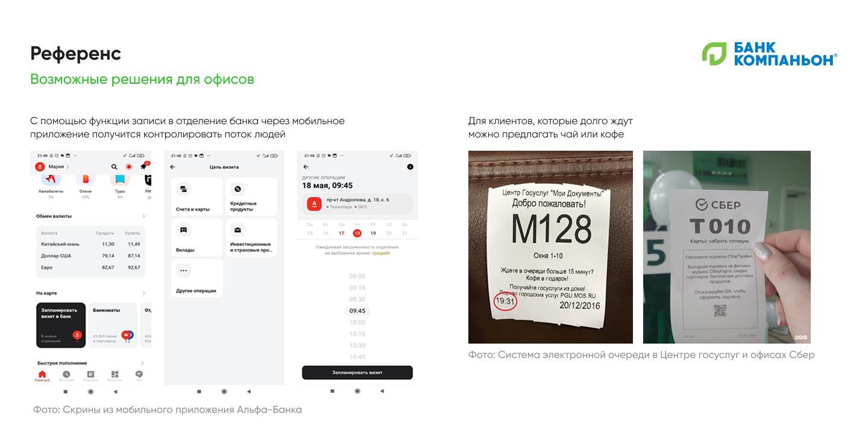868x434 pixels.
Task: Tap the Другие операции three-dot tile
Action: [197, 278]
